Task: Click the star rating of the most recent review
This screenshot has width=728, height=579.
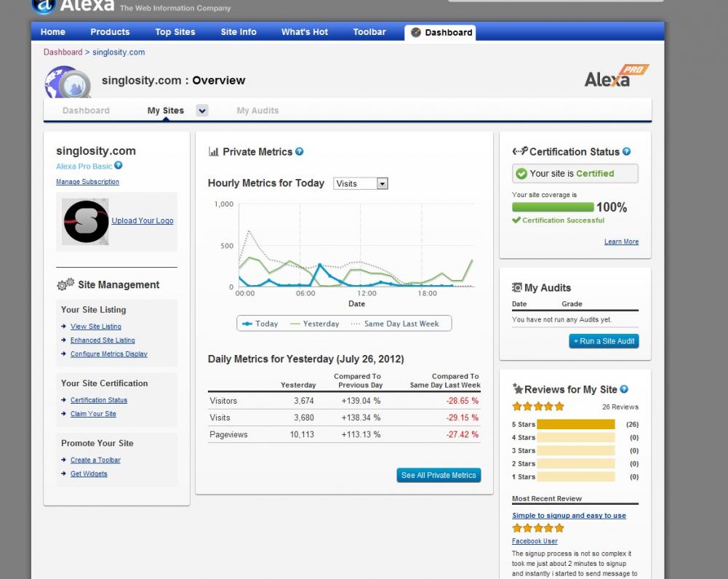Action: coord(538,528)
